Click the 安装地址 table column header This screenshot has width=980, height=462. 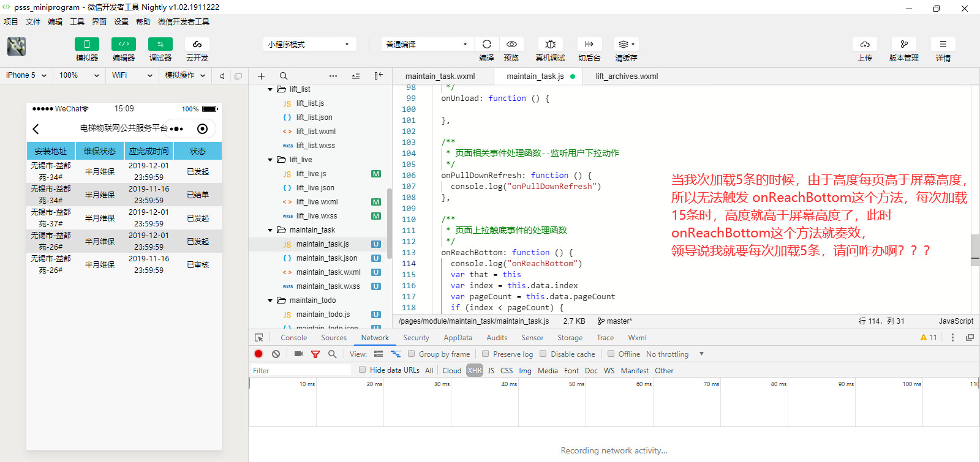point(51,151)
